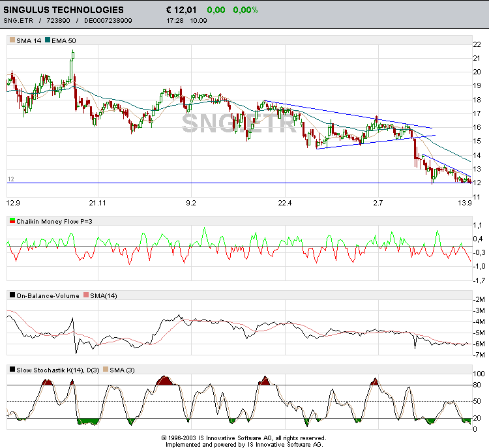This screenshot has height=448, width=489.
Task: Click the ISIN DE0007238909
Action: pos(108,21)
